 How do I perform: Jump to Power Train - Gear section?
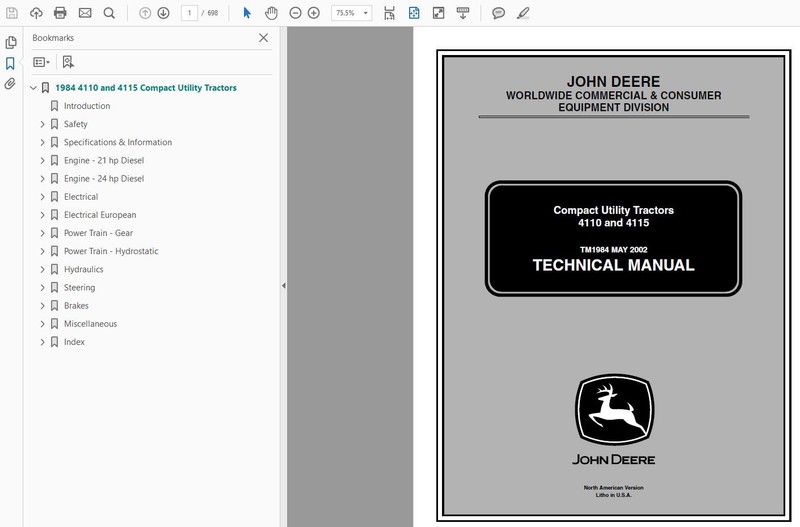pos(98,233)
